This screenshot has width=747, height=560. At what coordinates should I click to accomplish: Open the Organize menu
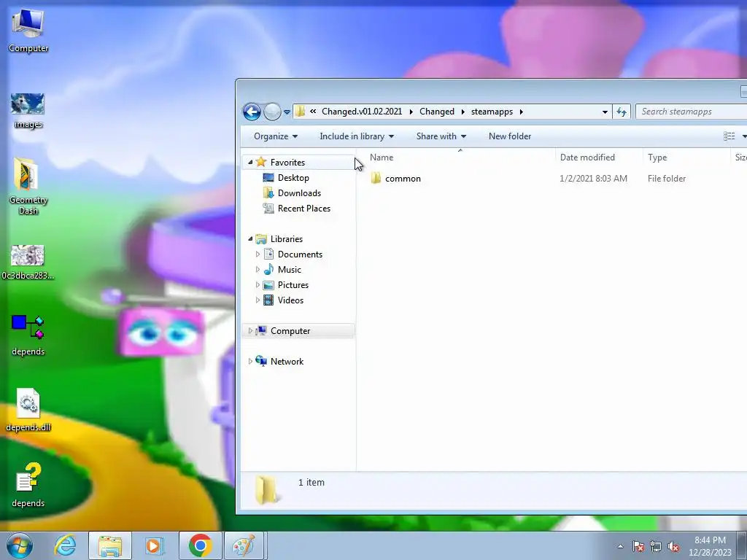click(276, 136)
